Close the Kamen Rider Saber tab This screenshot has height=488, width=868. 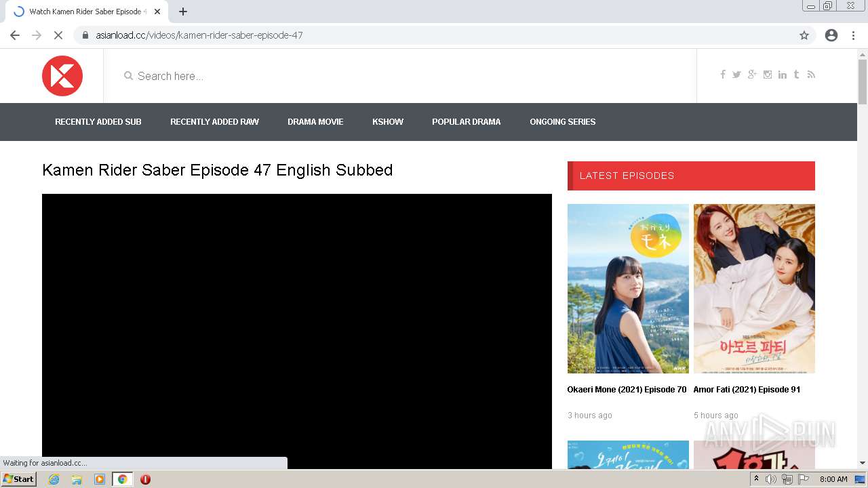157,12
